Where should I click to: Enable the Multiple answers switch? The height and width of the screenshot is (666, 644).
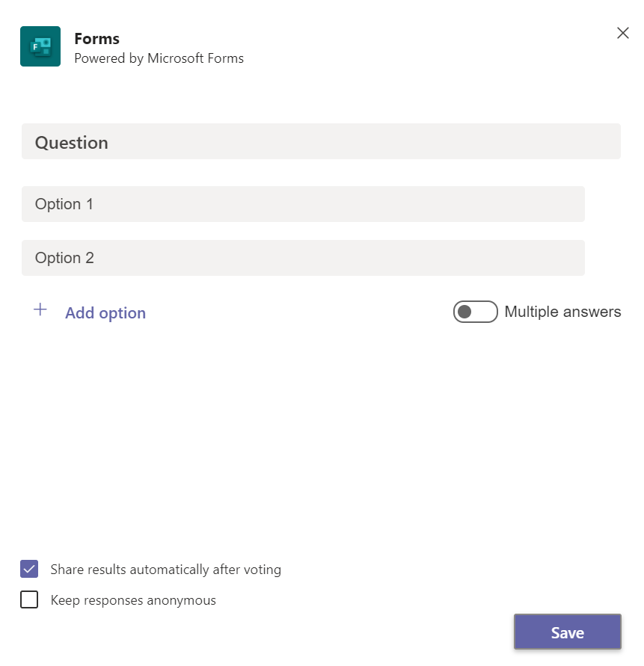(x=475, y=312)
